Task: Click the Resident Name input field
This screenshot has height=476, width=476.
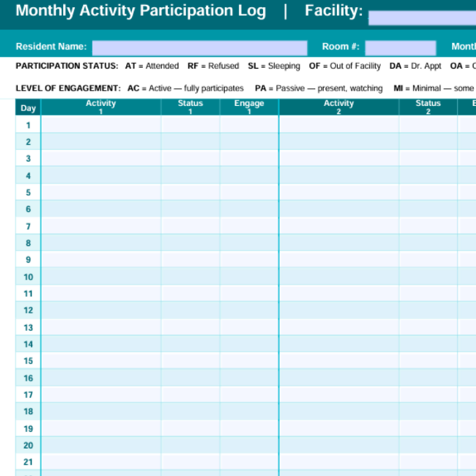Action: click(x=200, y=48)
